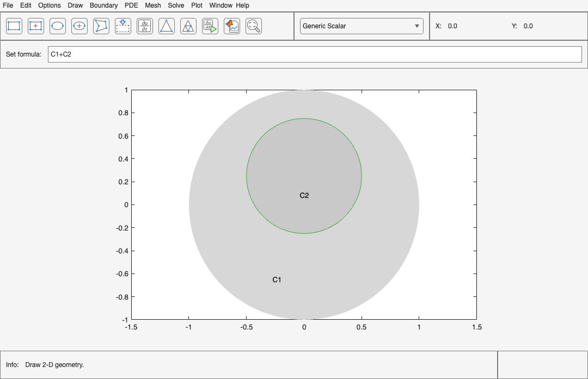Select the draw polygon tool
This screenshot has width=588, height=379.
click(x=101, y=26)
